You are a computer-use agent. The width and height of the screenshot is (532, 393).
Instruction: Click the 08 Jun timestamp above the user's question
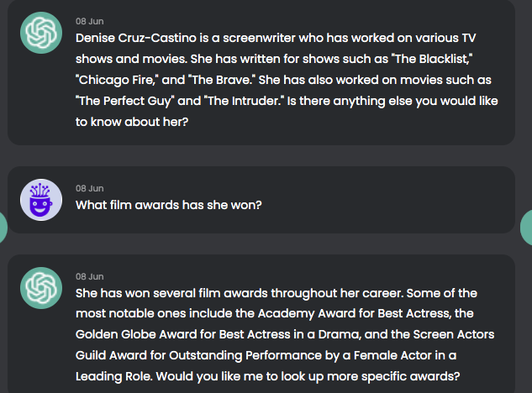(x=90, y=189)
